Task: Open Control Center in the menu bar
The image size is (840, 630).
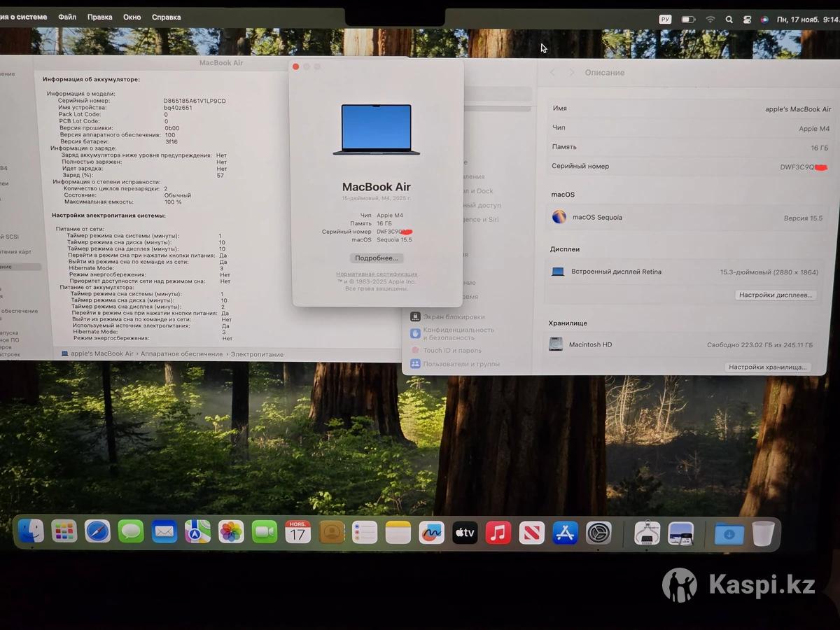Action: click(747, 20)
